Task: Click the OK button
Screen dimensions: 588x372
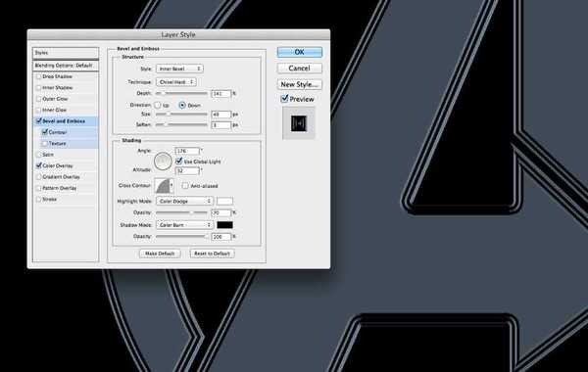Action: point(300,52)
